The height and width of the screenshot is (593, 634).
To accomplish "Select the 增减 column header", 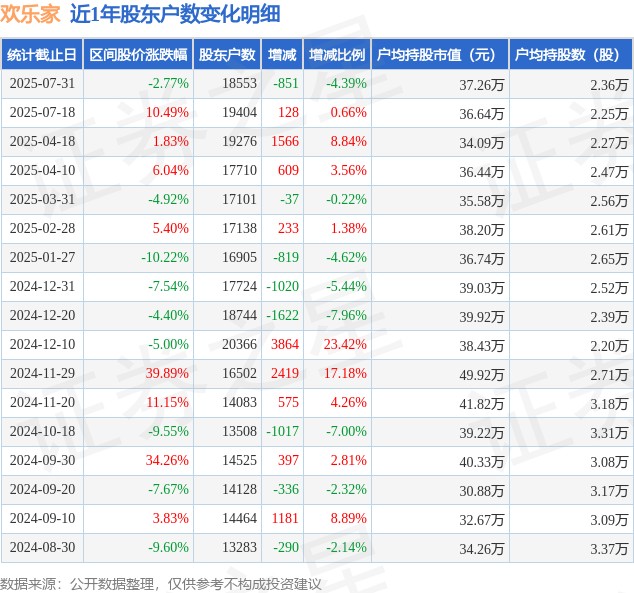I will coord(282,55).
